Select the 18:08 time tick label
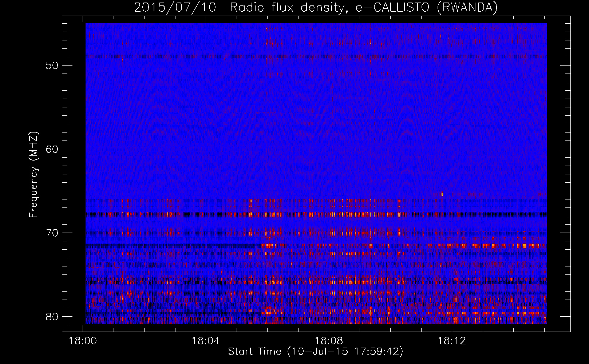589x364 pixels. pos(329,341)
